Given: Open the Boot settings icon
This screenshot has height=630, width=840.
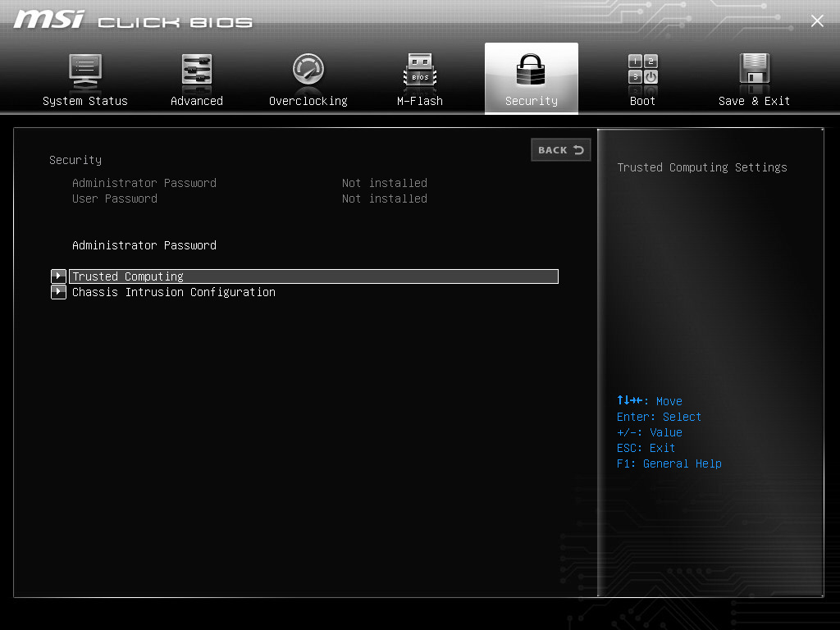Looking at the screenshot, I should click(x=642, y=78).
